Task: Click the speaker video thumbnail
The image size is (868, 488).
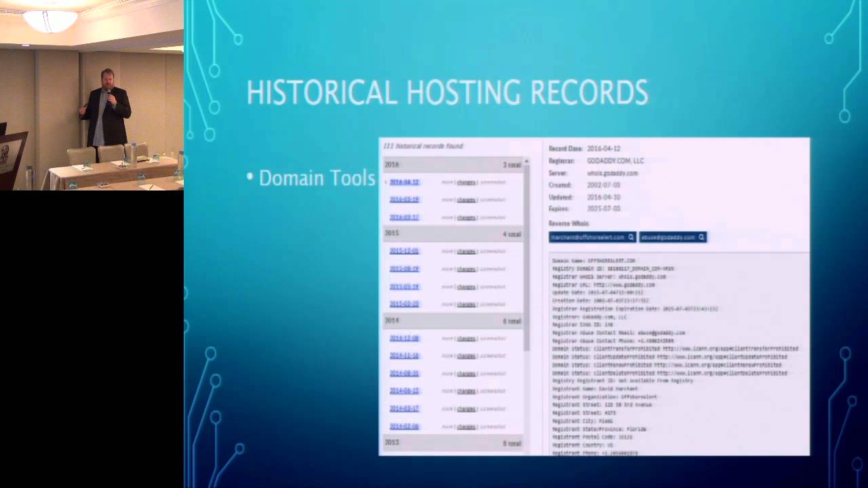Action: [x=92, y=95]
